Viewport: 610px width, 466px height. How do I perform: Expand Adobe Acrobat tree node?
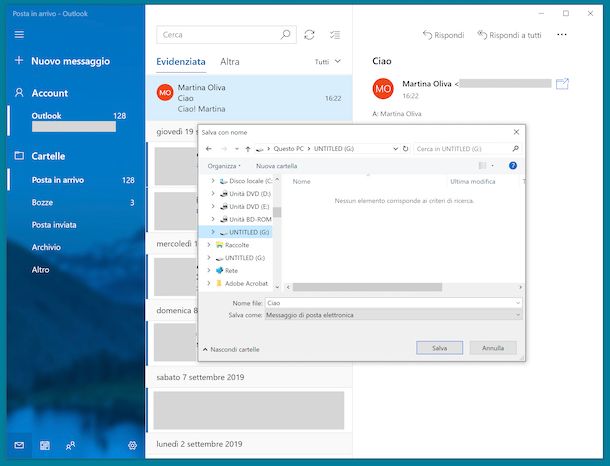[209, 283]
